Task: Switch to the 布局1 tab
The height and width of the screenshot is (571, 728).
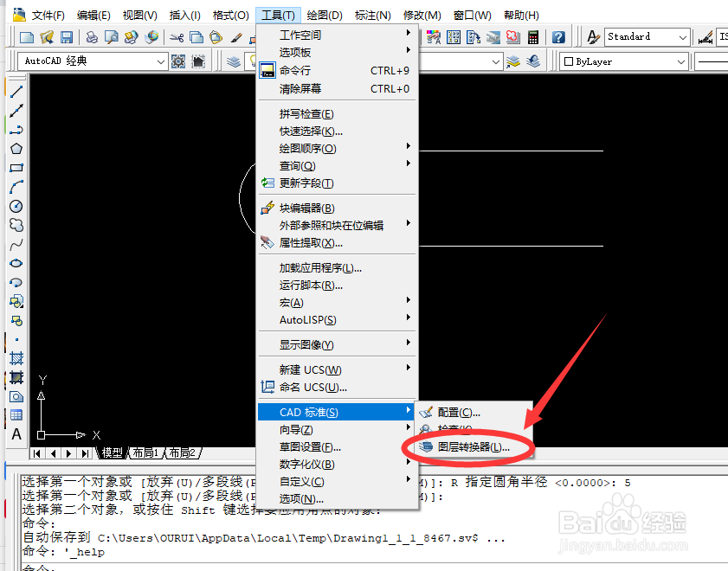Action: coord(145,452)
